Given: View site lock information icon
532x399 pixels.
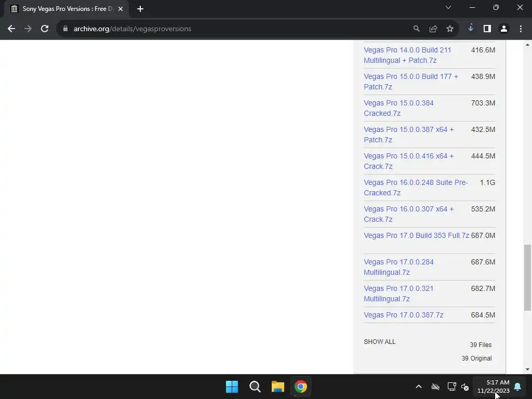Looking at the screenshot, I should point(65,29).
